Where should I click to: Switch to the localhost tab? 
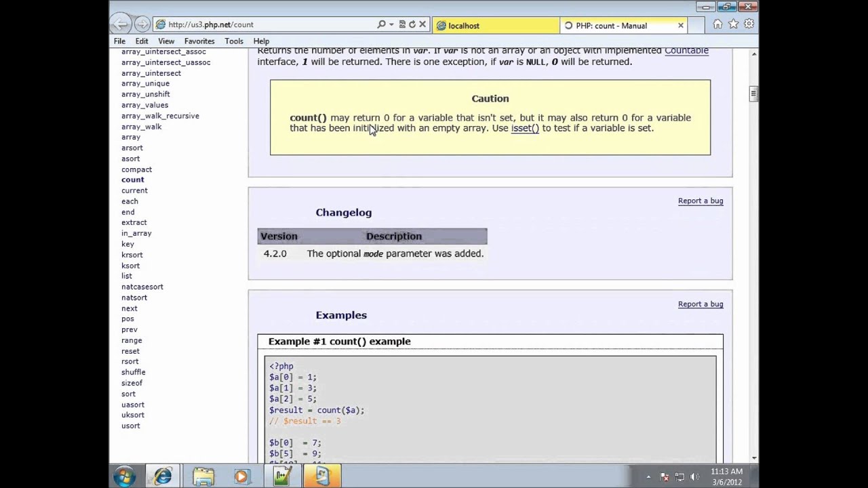[x=495, y=26]
